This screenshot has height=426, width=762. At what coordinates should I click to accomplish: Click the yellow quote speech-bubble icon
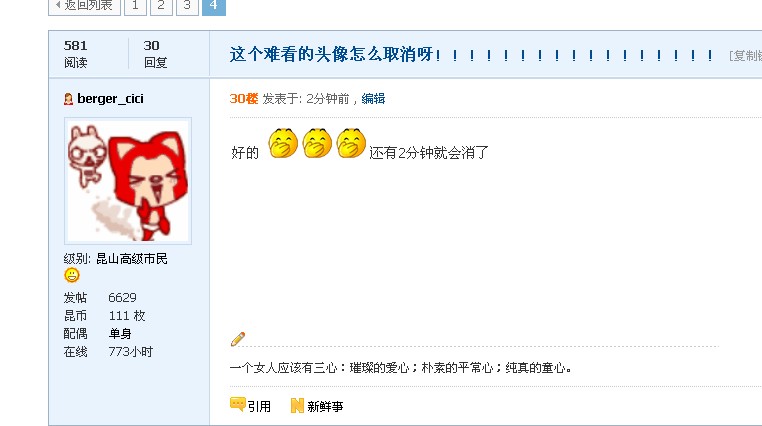(x=238, y=404)
